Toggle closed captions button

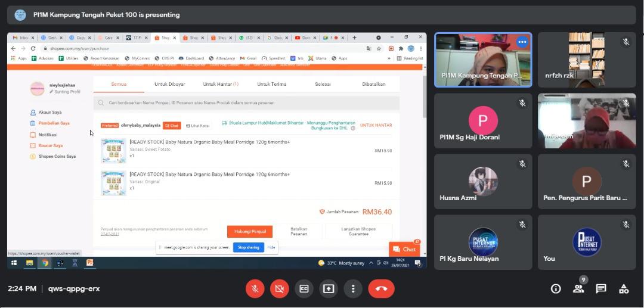point(304,289)
